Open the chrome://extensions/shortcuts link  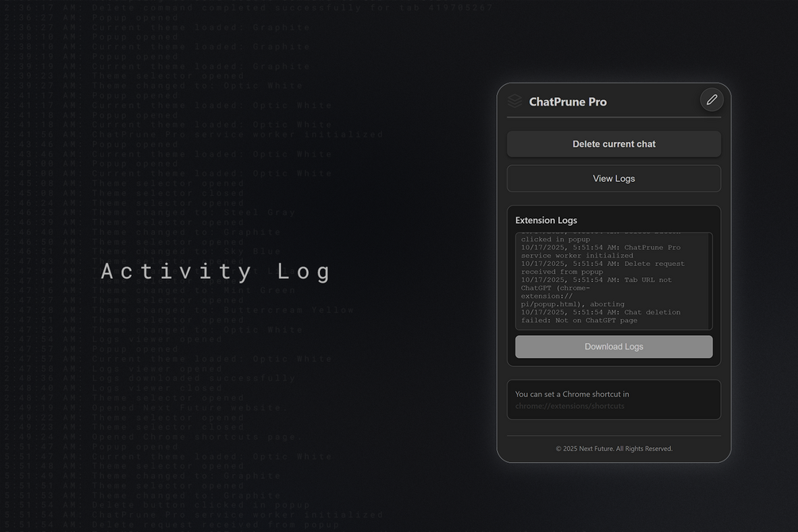pyautogui.click(x=569, y=407)
